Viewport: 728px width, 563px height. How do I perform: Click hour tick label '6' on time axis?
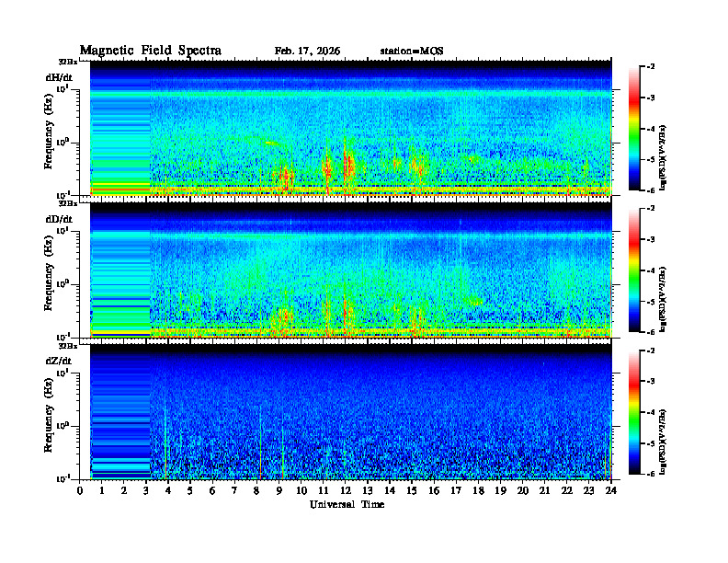[212, 491]
